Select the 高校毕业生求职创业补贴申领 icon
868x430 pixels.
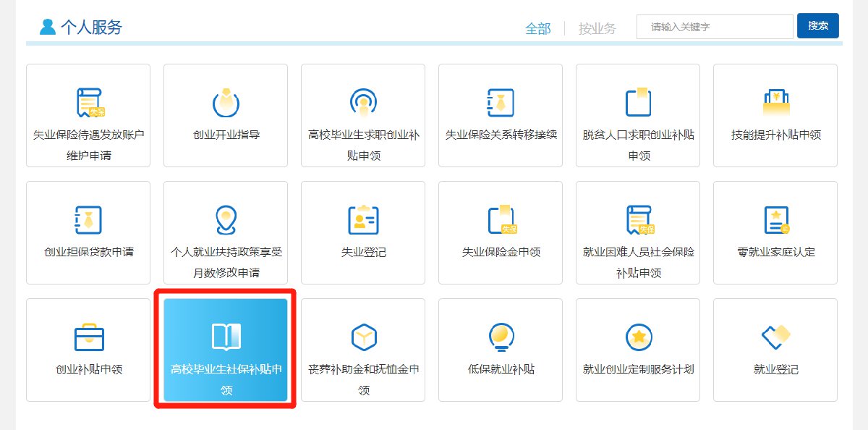pos(363,103)
